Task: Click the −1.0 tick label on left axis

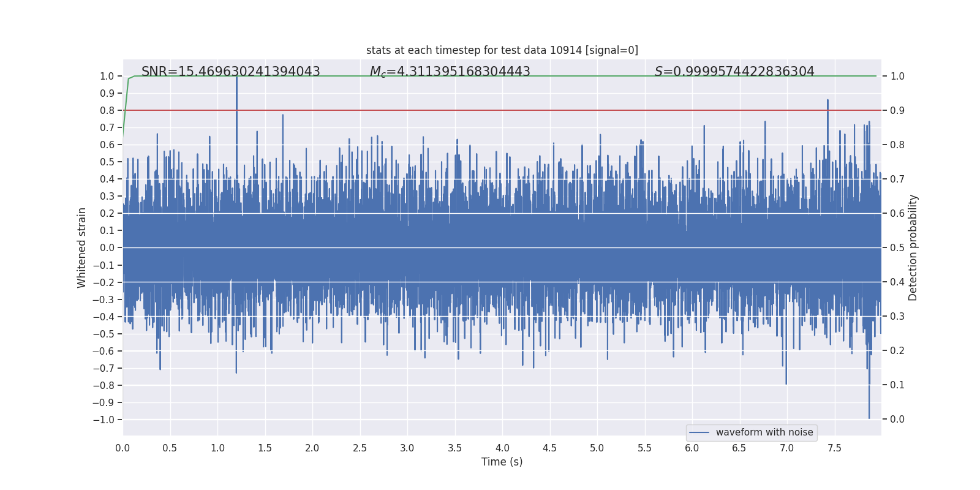Action: pyautogui.click(x=104, y=420)
